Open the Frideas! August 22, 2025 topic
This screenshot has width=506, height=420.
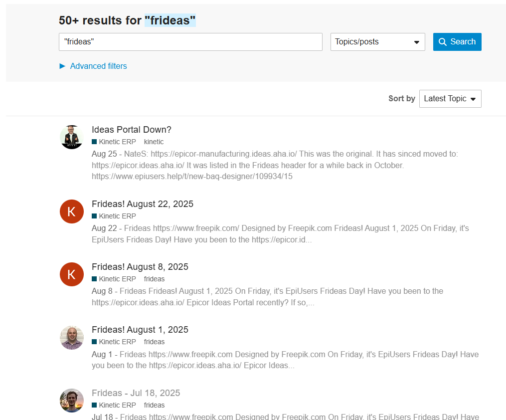coord(142,204)
